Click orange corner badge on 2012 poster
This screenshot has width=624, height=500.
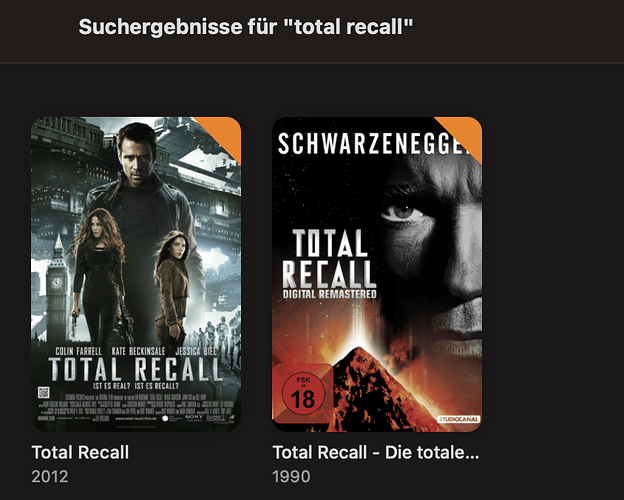[224, 133]
